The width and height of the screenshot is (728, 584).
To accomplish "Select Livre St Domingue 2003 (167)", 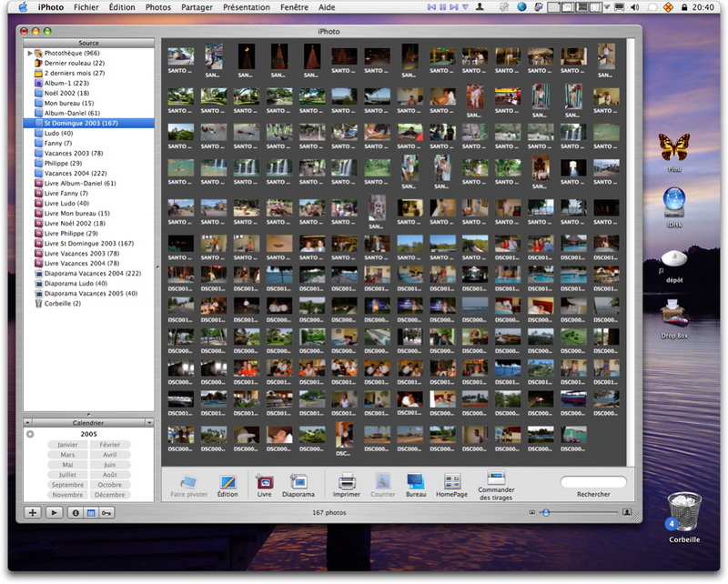I will click(88, 243).
